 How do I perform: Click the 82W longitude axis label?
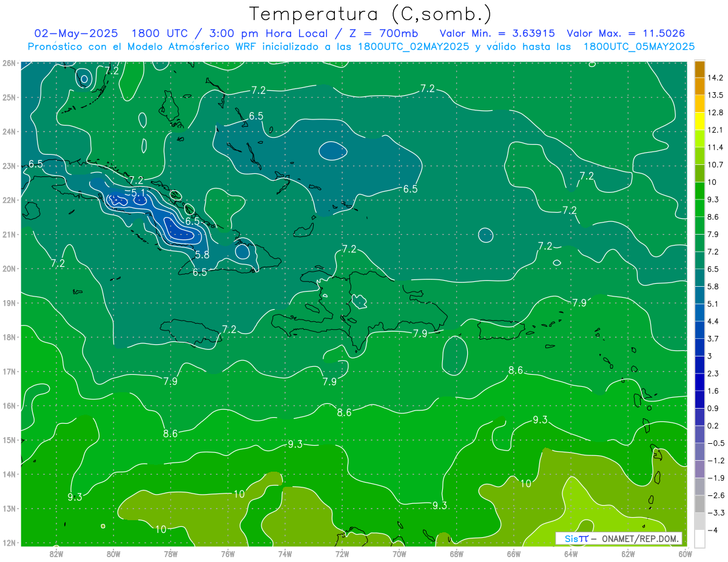coord(56,553)
